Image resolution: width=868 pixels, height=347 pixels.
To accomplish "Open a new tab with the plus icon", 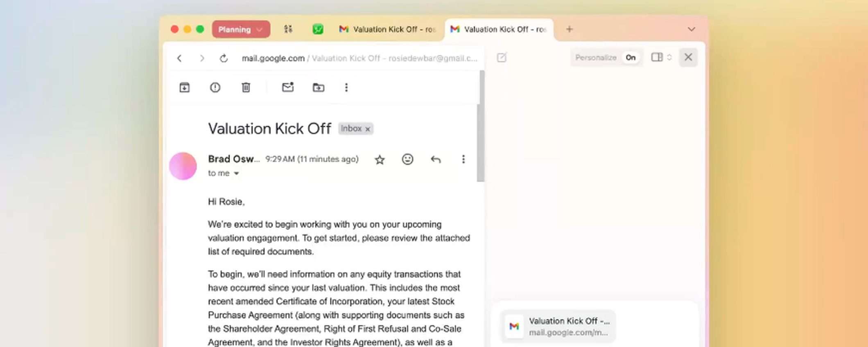I will (570, 29).
